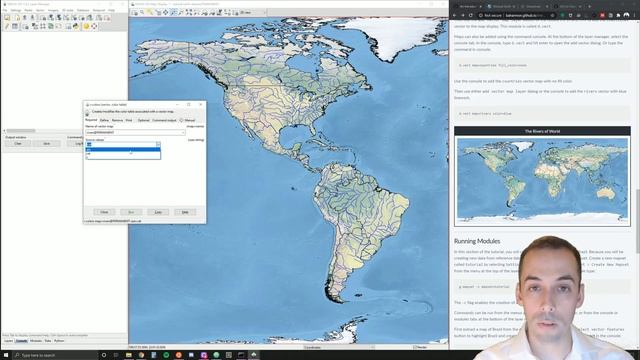Collapse Source column combo box arrow
640x360 pixels.
pos(158,144)
